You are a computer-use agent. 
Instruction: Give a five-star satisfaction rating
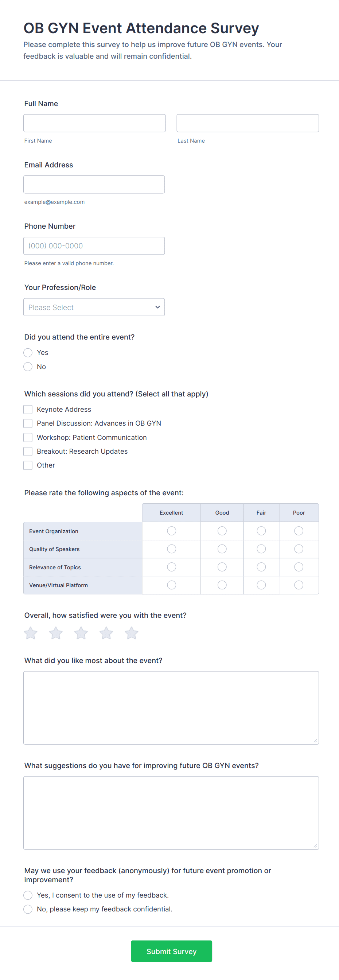[x=132, y=633]
